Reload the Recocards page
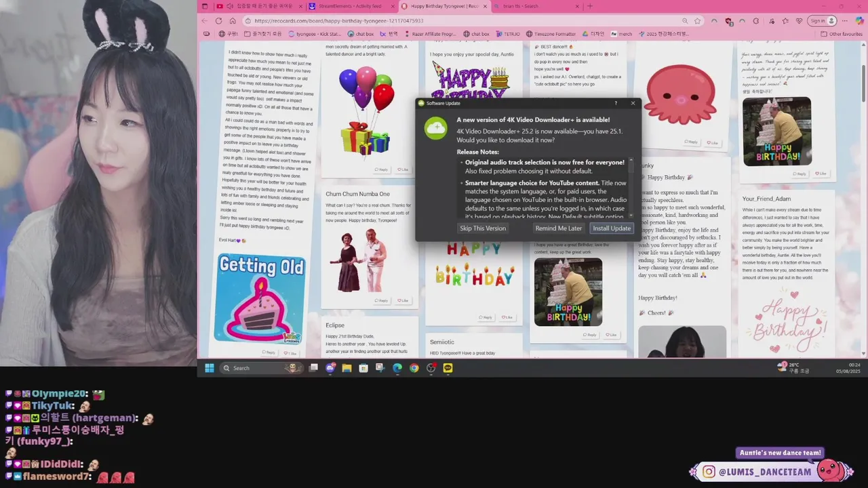The image size is (868, 488). (x=219, y=21)
